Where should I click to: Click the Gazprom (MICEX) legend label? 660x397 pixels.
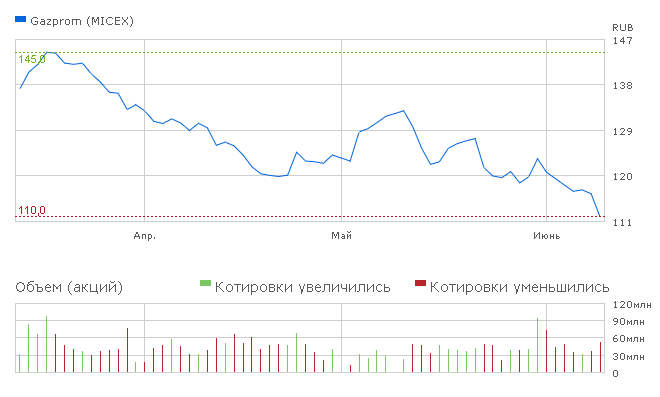pos(82,21)
